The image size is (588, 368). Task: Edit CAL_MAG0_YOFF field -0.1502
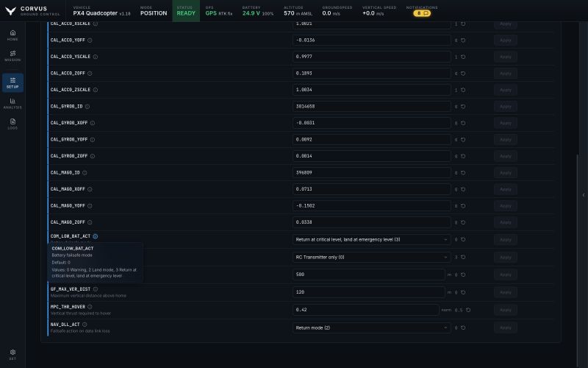(372, 206)
